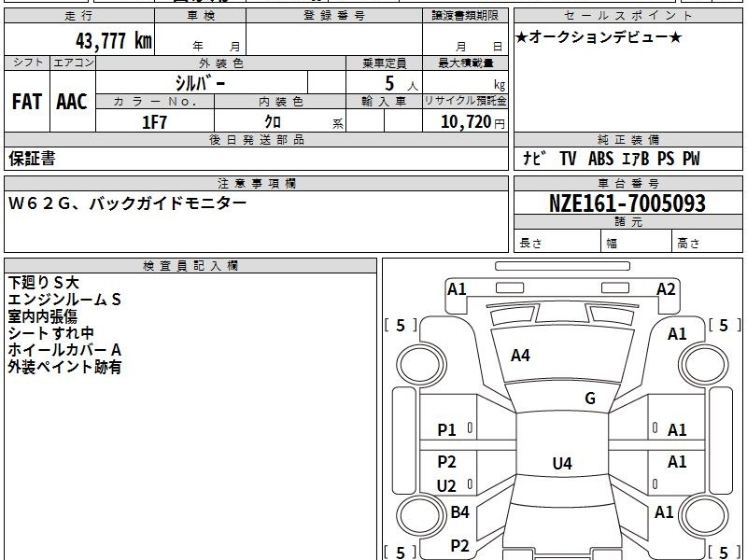Click the 車台番号 heading

(x=627, y=183)
